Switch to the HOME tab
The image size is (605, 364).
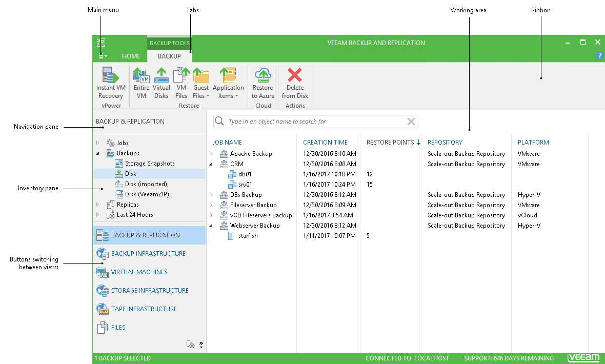131,56
